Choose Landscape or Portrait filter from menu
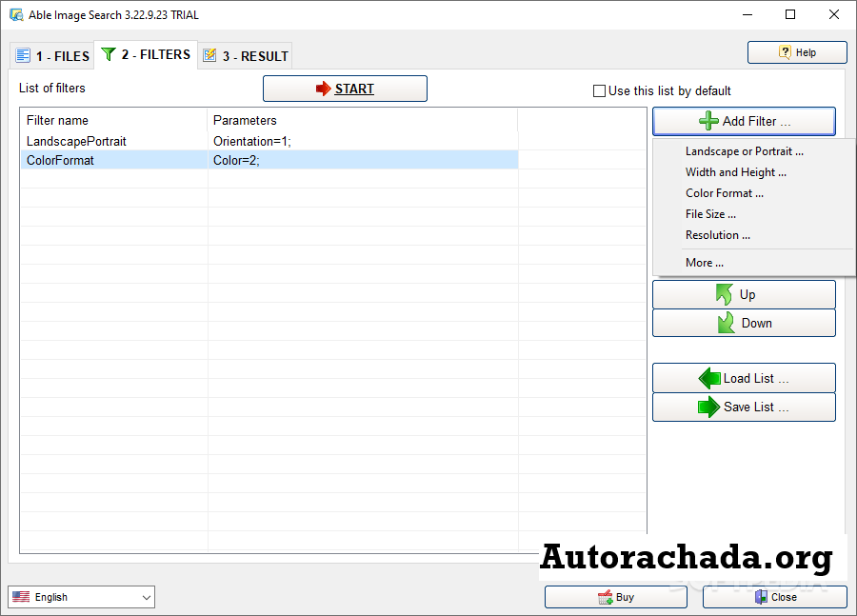Viewport: 857px width, 616px height. (745, 151)
